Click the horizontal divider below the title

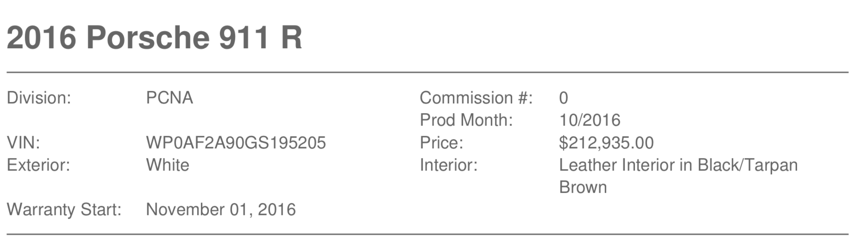(428, 73)
